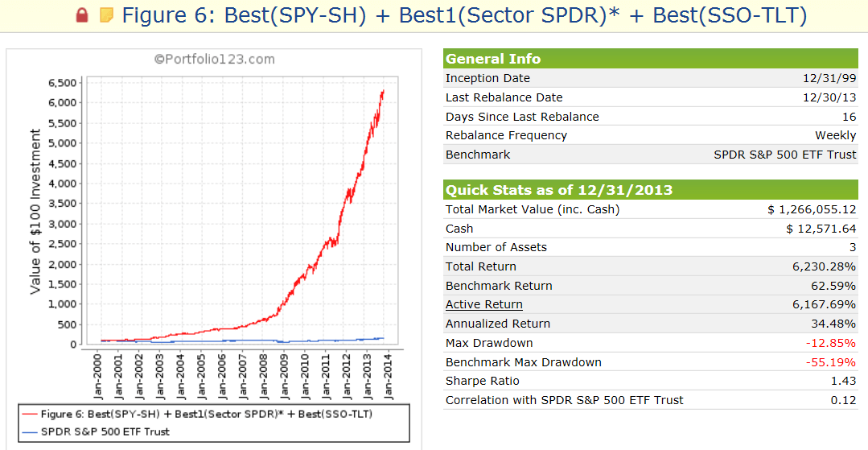Click the yellow note icon in title
868x450 pixels.
pyautogui.click(x=106, y=15)
